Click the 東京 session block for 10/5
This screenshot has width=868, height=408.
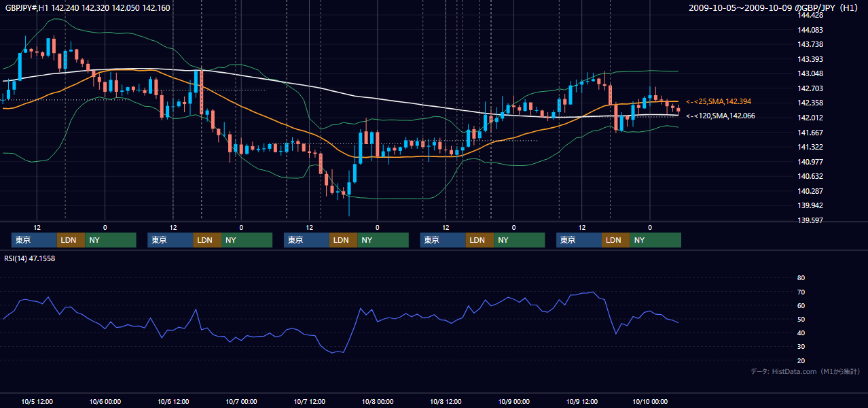click(x=34, y=240)
